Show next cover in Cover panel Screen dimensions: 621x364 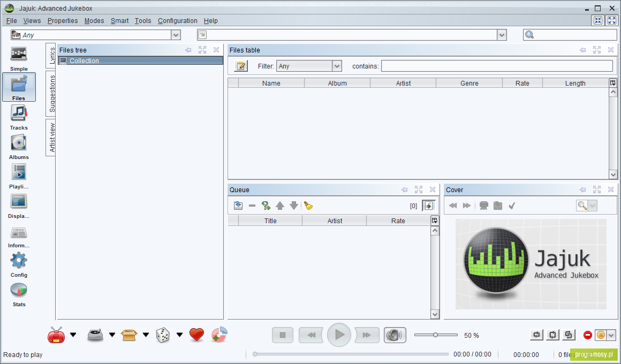(x=467, y=206)
